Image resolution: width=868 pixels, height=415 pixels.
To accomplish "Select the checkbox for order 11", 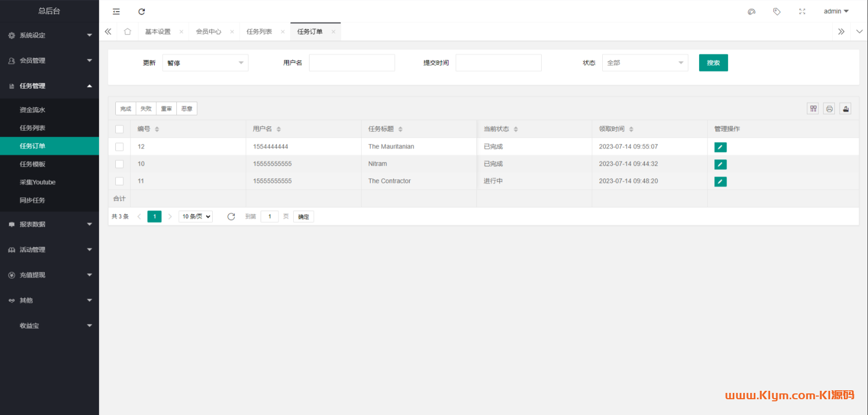I will [x=119, y=181].
